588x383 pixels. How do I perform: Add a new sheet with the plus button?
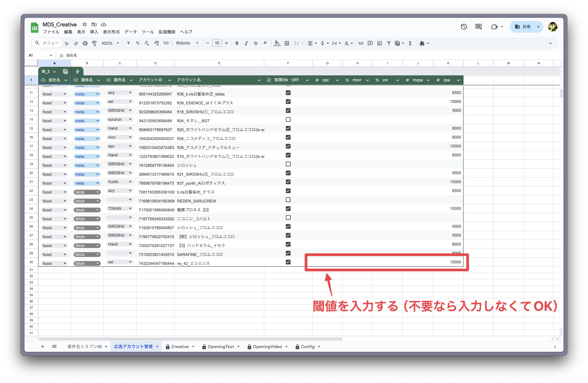point(43,346)
